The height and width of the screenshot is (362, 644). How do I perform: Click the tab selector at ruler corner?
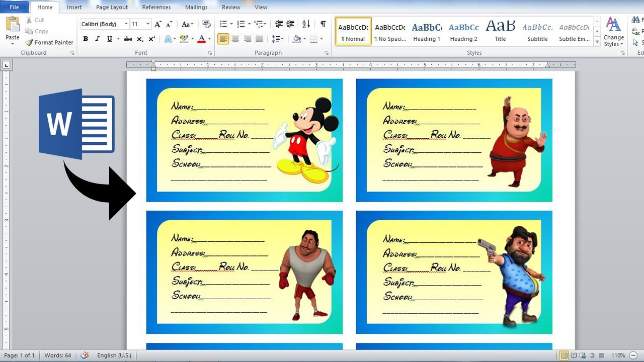(x=7, y=65)
